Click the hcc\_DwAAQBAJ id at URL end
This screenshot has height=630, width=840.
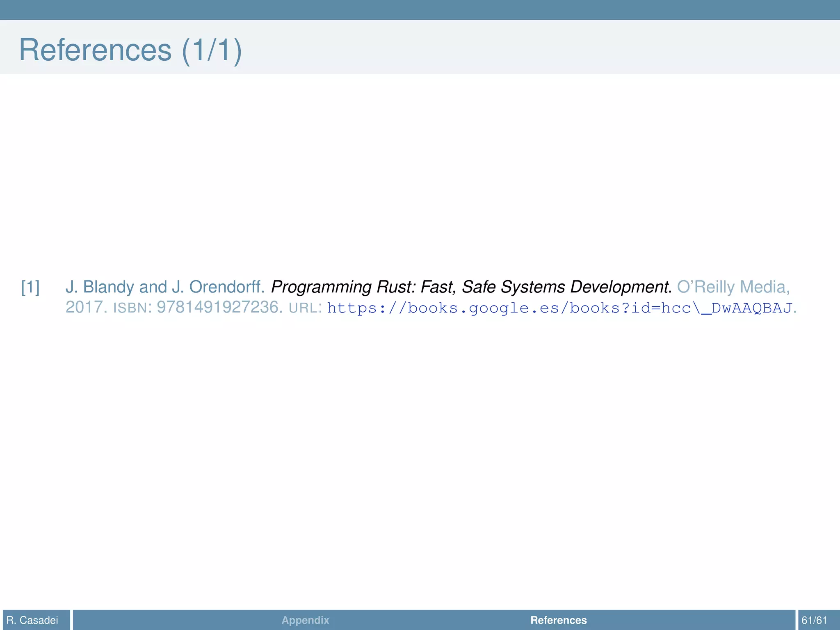tap(726, 308)
